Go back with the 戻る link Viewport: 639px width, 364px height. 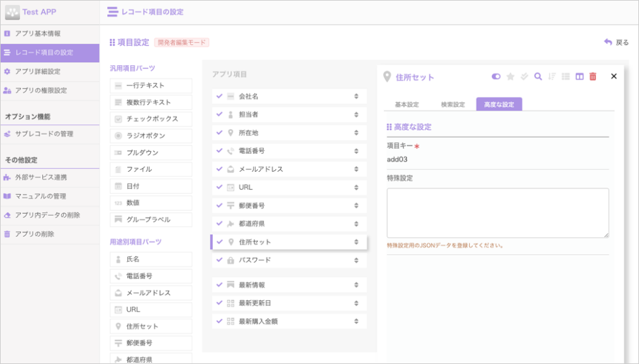tap(616, 42)
